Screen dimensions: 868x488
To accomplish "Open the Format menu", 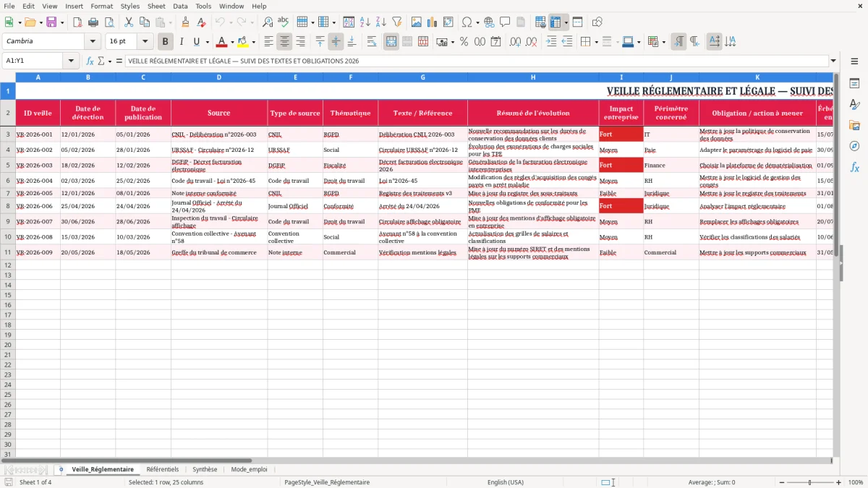I will [102, 6].
